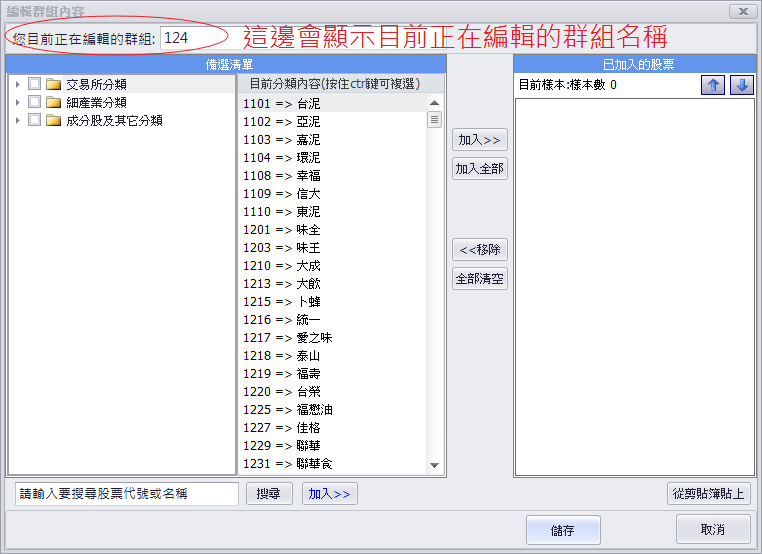Click the folder icon beside 細產業分類

53,102
